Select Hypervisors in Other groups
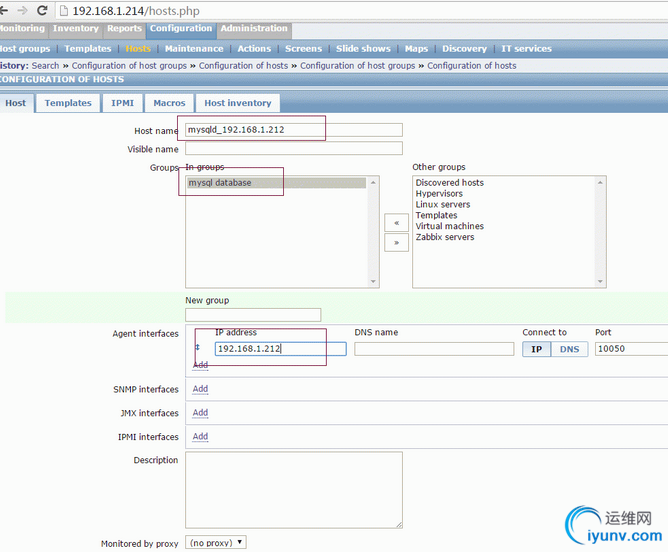 pos(439,194)
